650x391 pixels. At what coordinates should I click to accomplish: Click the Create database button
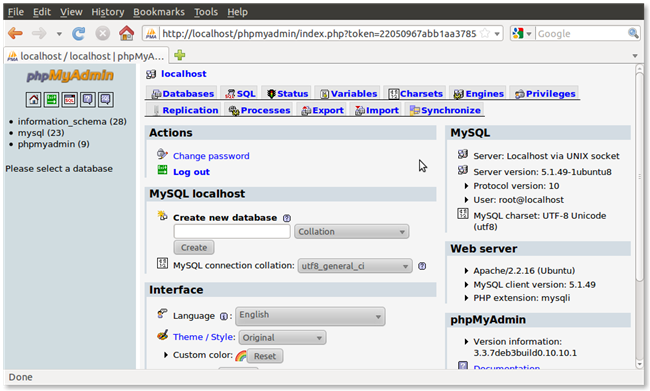(x=194, y=248)
